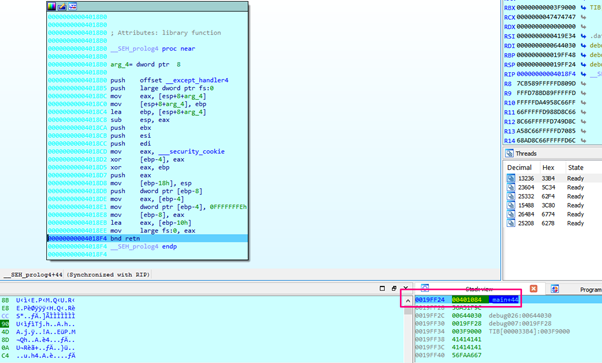The width and height of the screenshot is (602, 363).
Task: Click the arrow next to R9 register
Action: pos(584,93)
